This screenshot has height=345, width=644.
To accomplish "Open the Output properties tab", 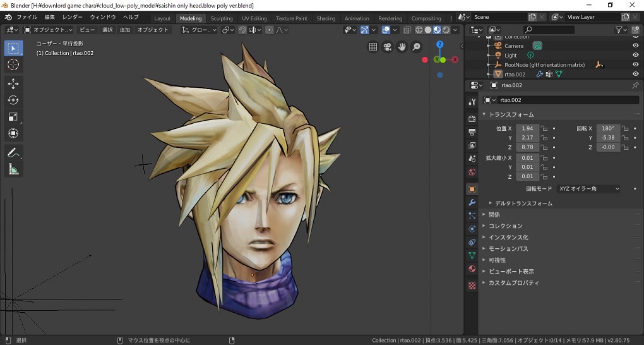I will click(x=472, y=132).
